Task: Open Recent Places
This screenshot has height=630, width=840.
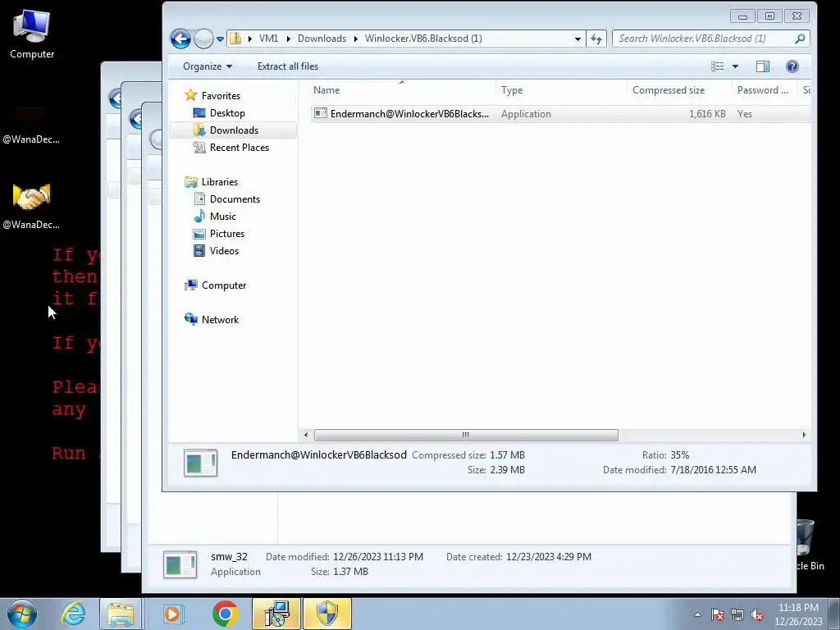Action: pos(239,148)
